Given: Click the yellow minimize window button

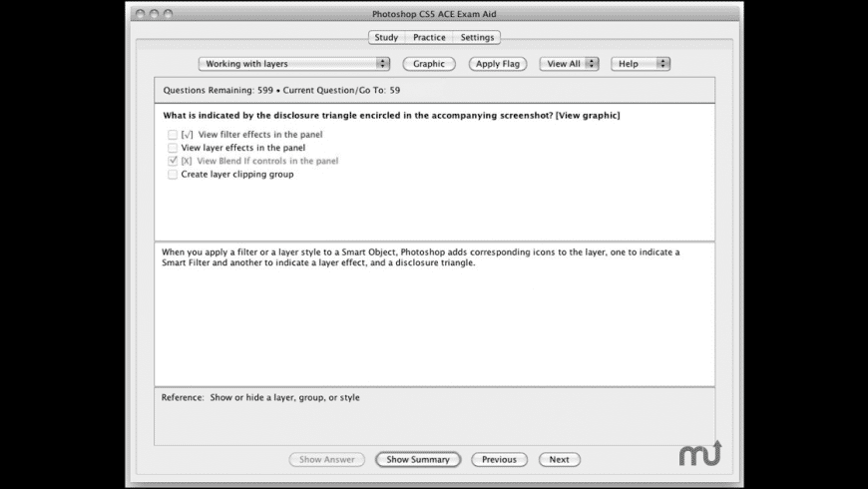Looking at the screenshot, I should 154,14.
